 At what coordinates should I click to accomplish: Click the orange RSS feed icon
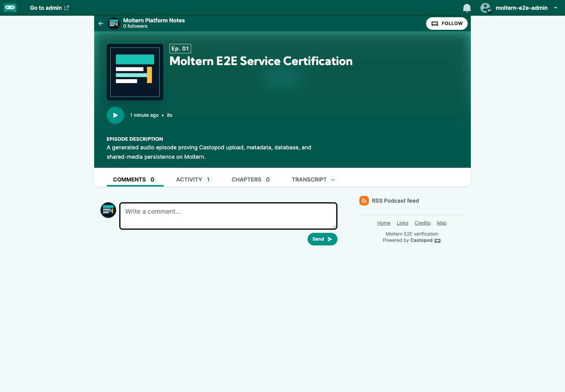[x=364, y=201]
